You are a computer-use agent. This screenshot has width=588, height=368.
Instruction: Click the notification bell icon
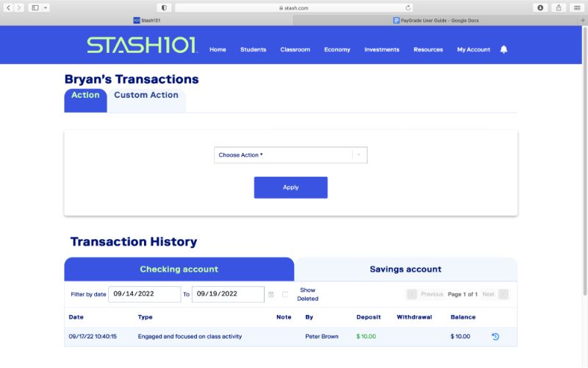pos(503,49)
